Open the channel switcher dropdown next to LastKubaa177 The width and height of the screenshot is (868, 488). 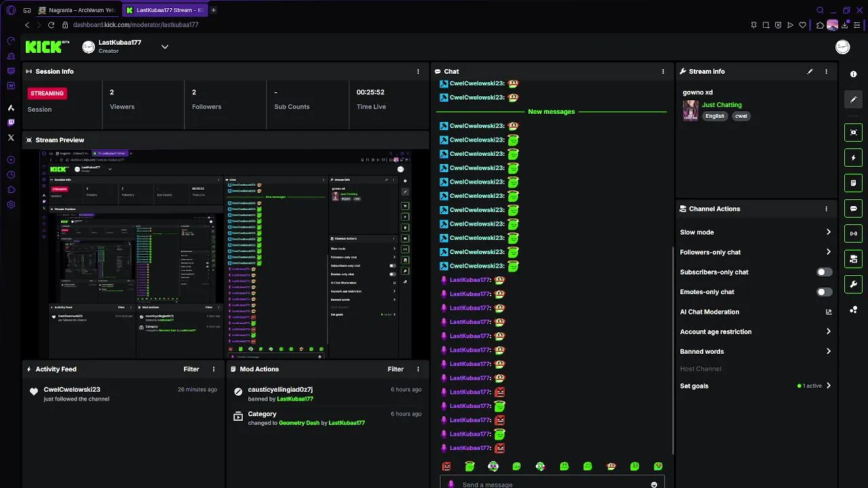click(165, 47)
